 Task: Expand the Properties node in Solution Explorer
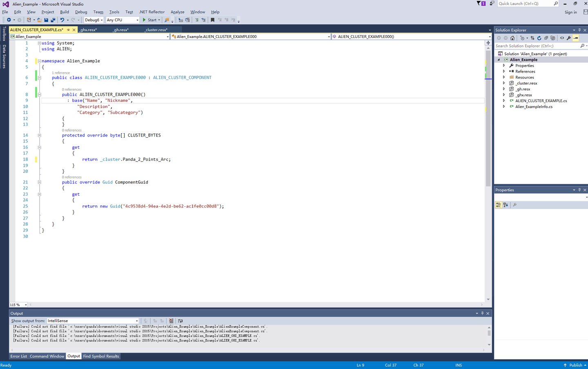[504, 65]
